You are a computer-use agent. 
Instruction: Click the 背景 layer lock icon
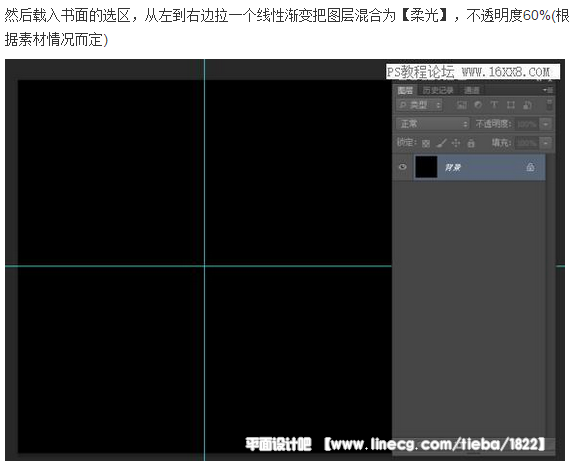coord(530,167)
